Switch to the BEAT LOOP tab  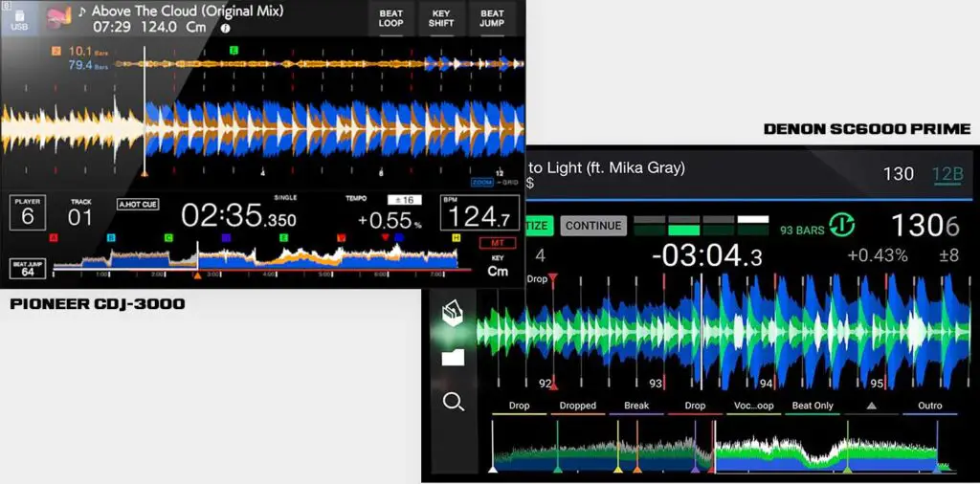point(390,19)
